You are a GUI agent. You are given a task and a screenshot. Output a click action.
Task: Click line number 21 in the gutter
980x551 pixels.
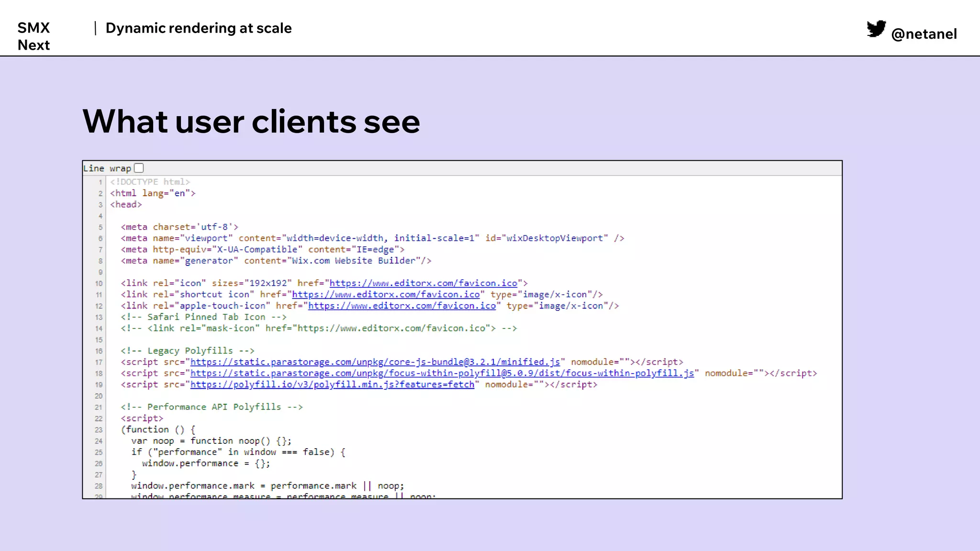[x=99, y=408]
